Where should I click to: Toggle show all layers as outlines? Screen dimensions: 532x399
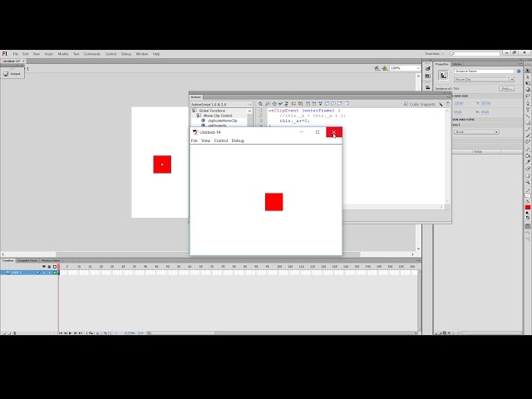point(55,267)
